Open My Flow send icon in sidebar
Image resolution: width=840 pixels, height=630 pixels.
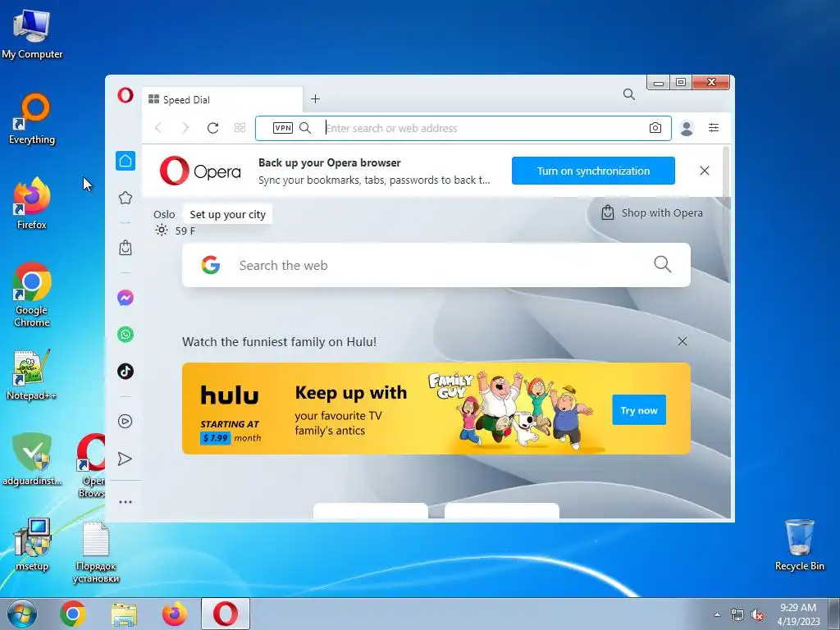point(125,459)
